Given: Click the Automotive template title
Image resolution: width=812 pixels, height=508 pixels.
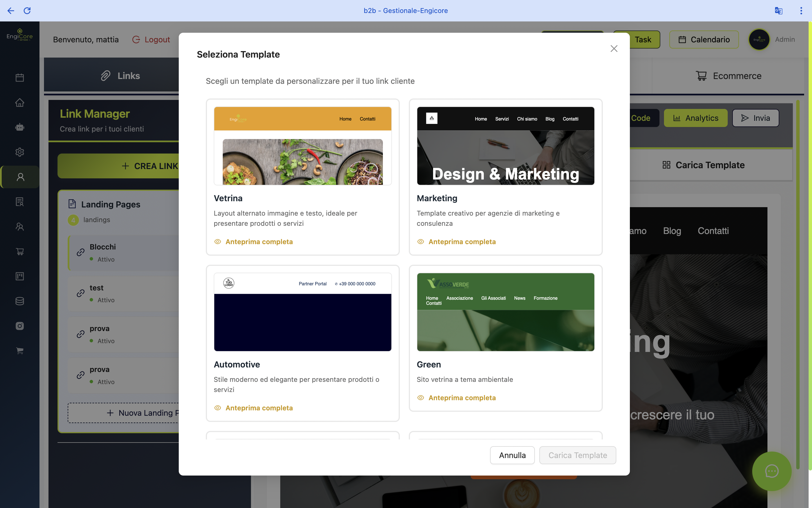Looking at the screenshot, I should pyautogui.click(x=237, y=365).
